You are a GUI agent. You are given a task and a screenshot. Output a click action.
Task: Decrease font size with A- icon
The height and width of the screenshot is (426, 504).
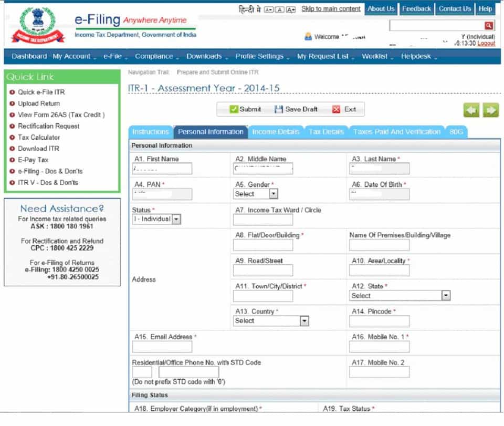click(268, 9)
